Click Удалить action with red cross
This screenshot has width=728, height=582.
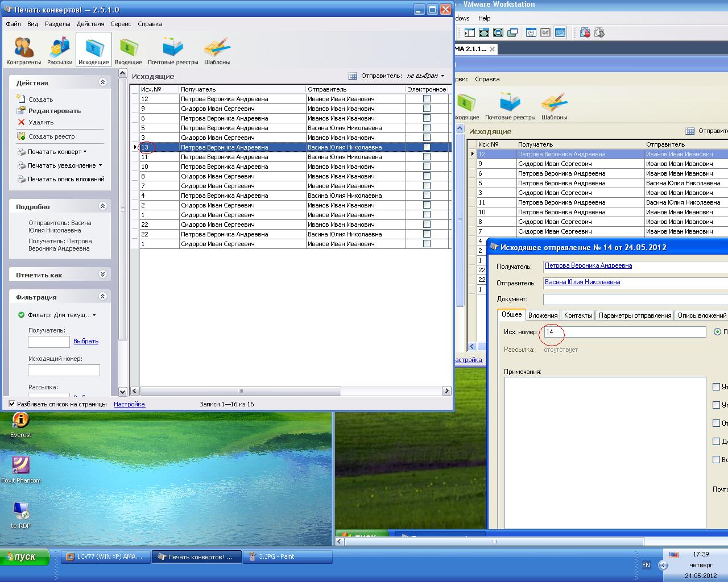pos(41,122)
